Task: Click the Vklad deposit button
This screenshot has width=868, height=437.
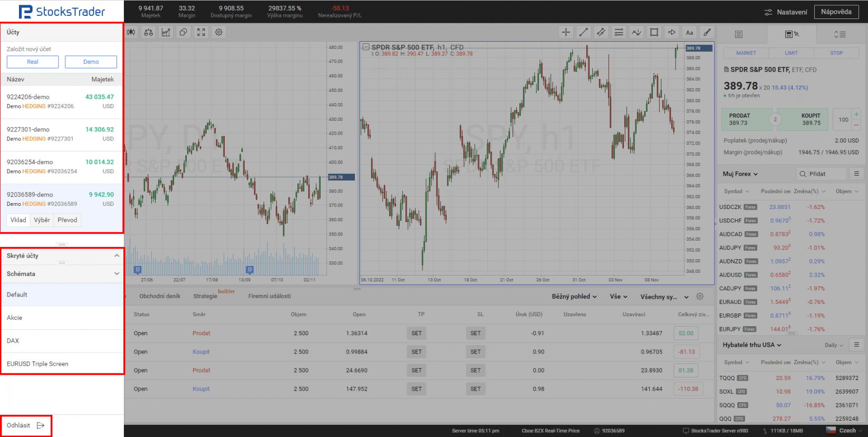Action: 18,220
